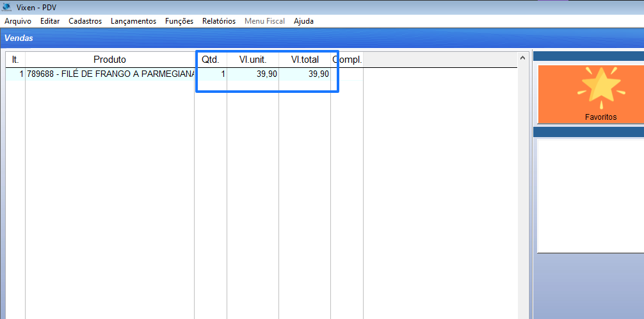Open the Arquivo menu
Image resolution: width=644 pixels, height=319 pixels.
pyautogui.click(x=18, y=21)
